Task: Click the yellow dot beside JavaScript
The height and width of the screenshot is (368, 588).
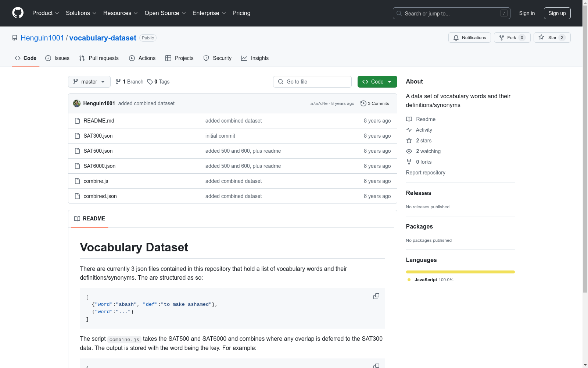Action: point(409,280)
